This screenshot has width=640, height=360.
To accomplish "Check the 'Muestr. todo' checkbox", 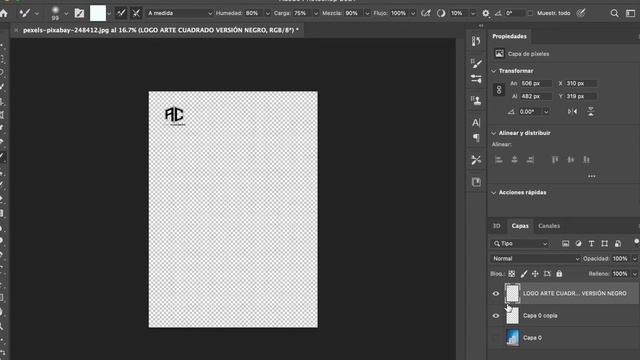I will pos(530,13).
